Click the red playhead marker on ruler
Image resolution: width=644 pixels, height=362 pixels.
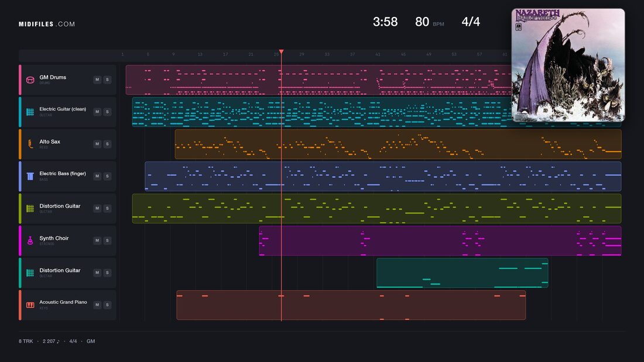coord(282,51)
